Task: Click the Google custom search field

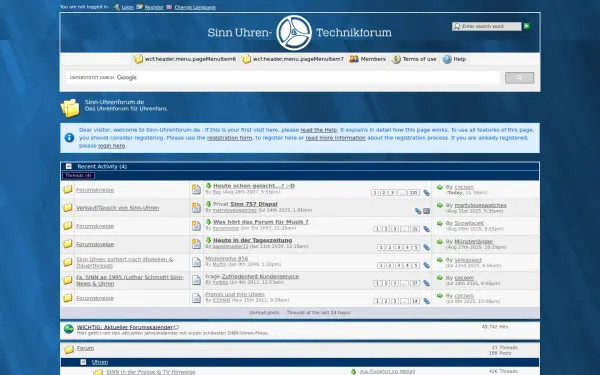Action: [283, 78]
